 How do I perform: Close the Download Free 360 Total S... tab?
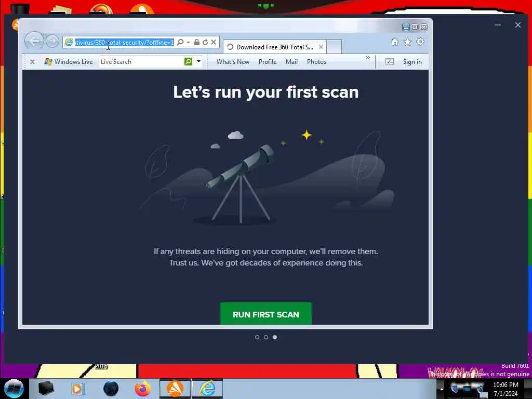pos(321,47)
